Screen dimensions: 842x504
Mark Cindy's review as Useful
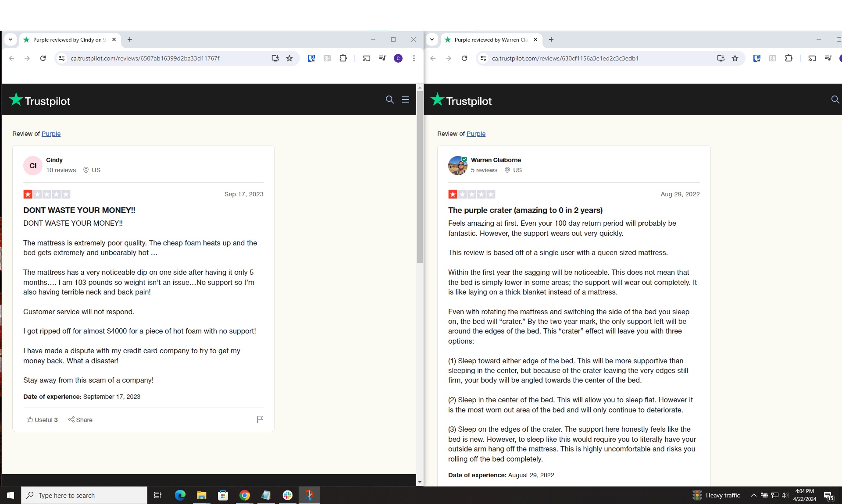(x=42, y=420)
